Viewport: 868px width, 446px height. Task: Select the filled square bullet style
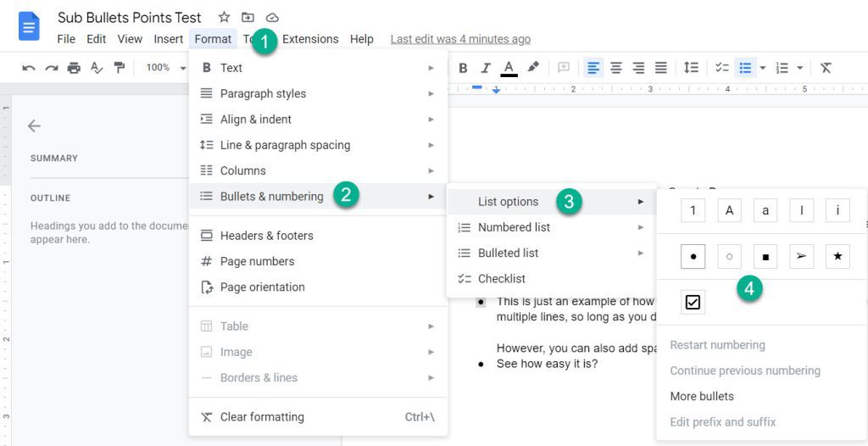765,257
